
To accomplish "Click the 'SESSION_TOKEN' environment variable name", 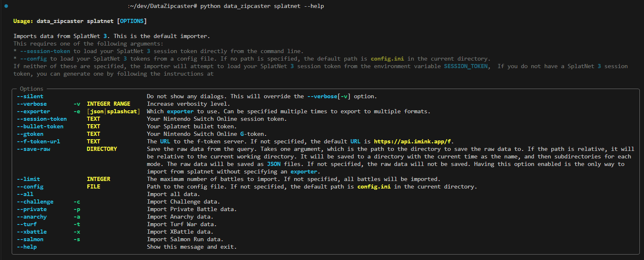I will pyautogui.click(x=466, y=66).
